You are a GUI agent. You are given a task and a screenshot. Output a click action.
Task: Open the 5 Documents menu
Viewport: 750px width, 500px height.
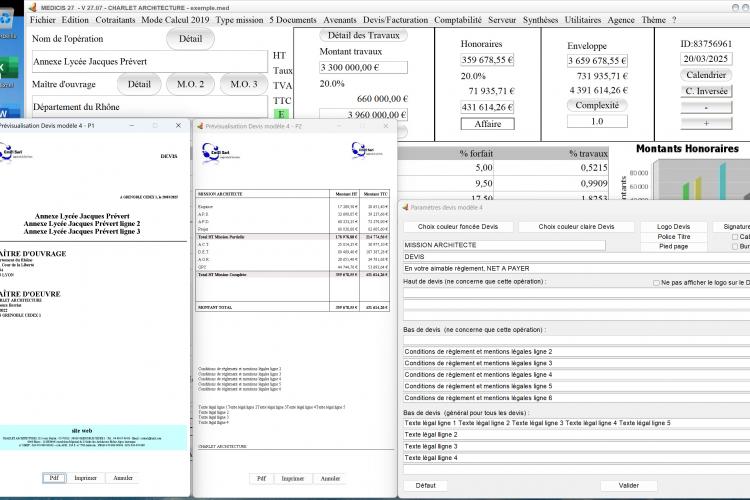tap(293, 20)
